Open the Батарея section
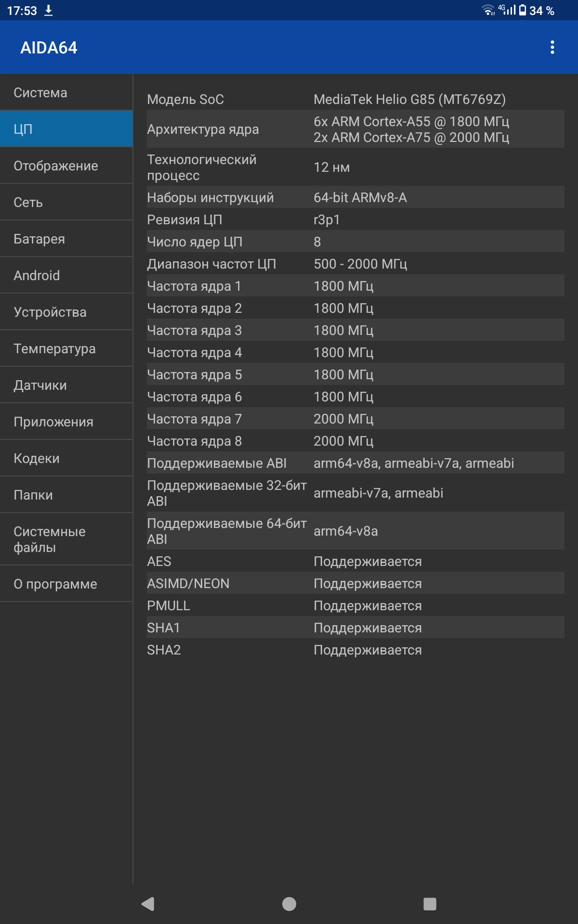Screen dimensions: 578x924 pyautogui.click(x=66, y=239)
